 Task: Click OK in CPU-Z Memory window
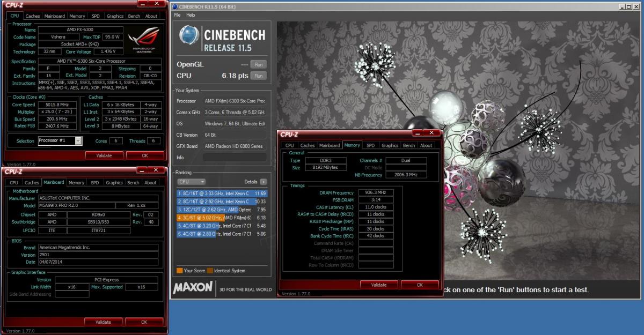tap(420, 285)
